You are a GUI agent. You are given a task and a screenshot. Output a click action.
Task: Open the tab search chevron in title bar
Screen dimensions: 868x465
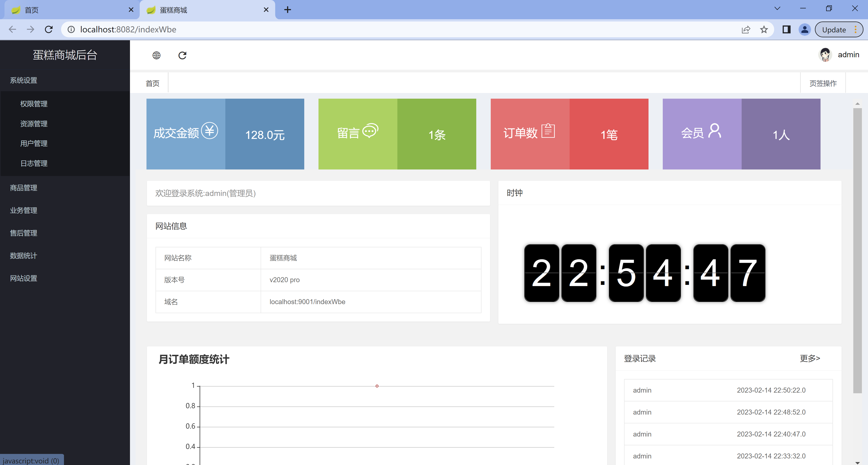(777, 8)
